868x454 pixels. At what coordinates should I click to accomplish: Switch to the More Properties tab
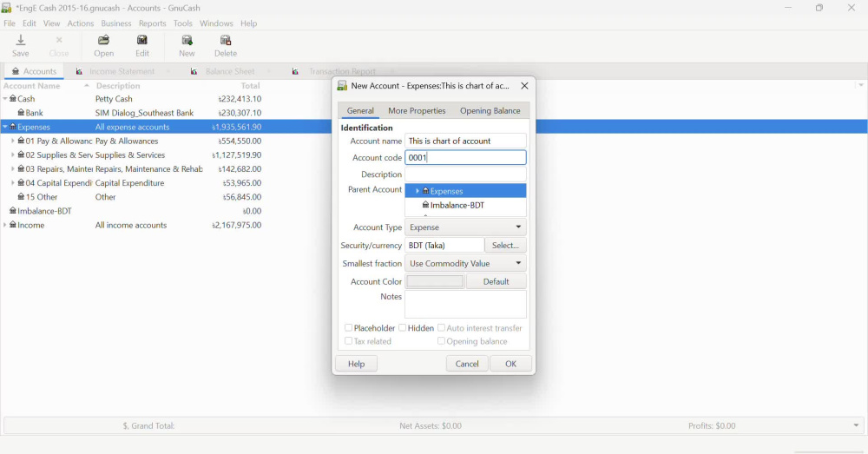(x=417, y=111)
